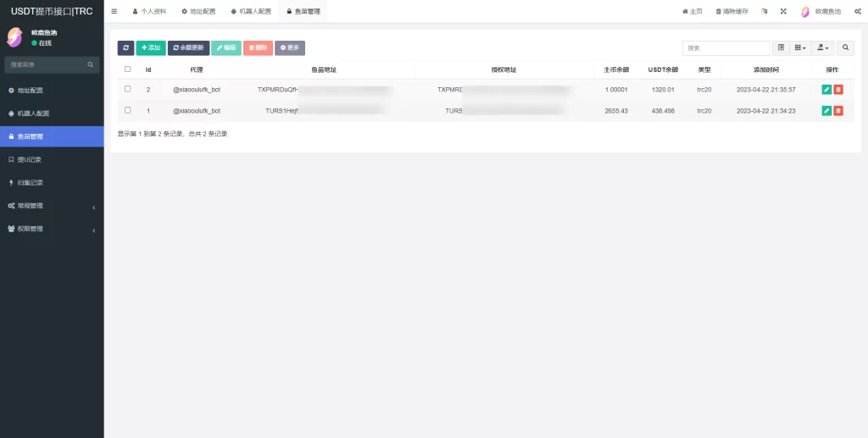Click the USDT提币接口|TRC logo title
This screenshot has width=868, height=438.
click(x=52, y=11)
